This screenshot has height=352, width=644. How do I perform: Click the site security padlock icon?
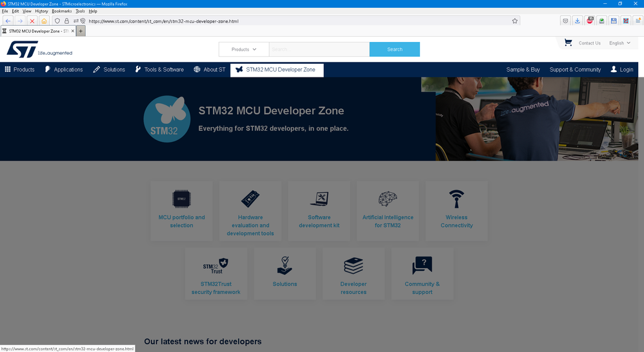pyautogui.click(x=66, y=21)
